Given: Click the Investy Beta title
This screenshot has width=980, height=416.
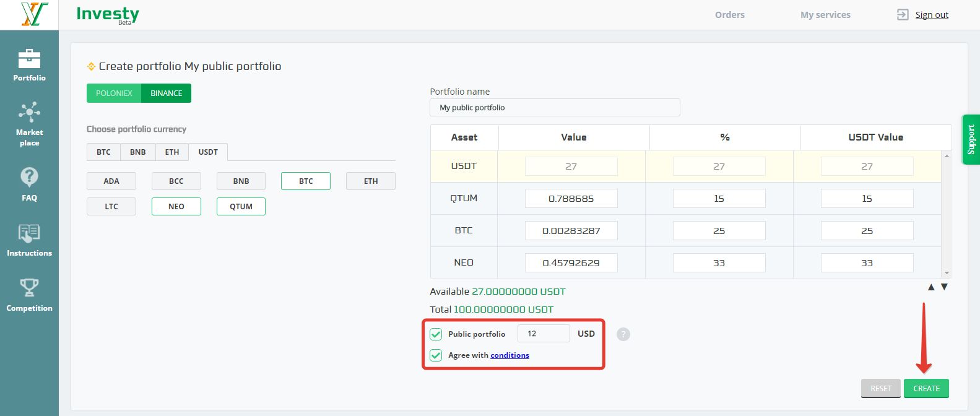Looking at the screenshot, I should tap(108, 14).
